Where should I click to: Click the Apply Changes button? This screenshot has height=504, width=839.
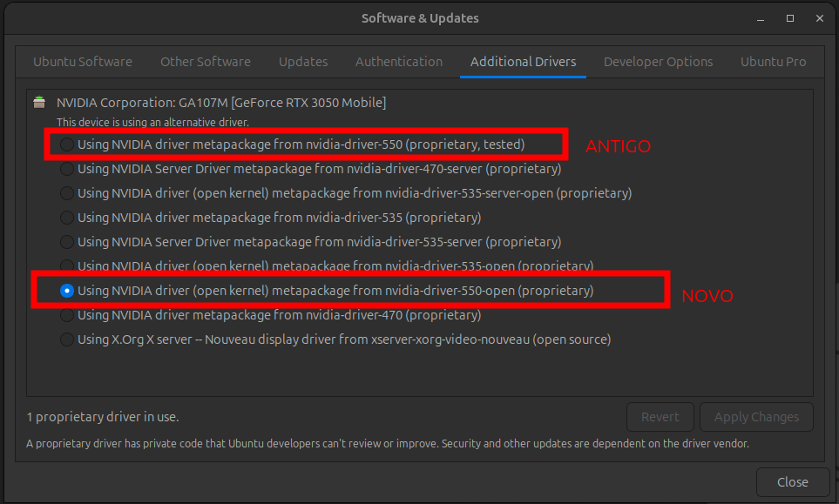756,417
